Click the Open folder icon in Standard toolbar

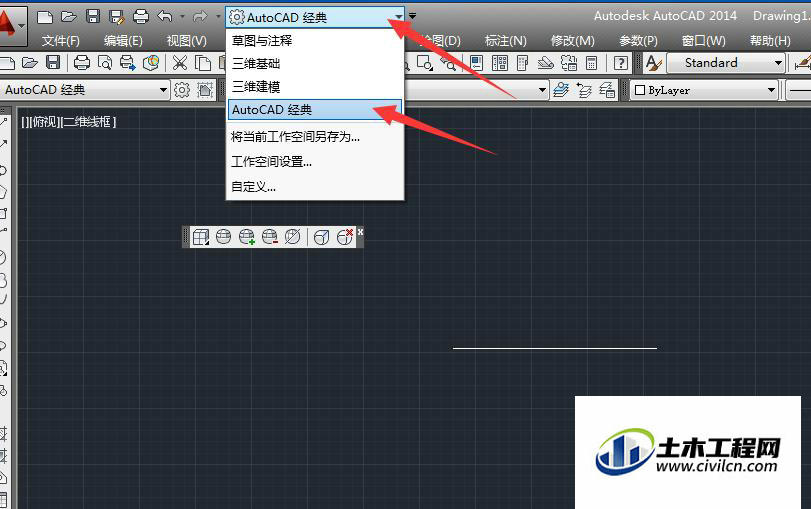point(29,63)
